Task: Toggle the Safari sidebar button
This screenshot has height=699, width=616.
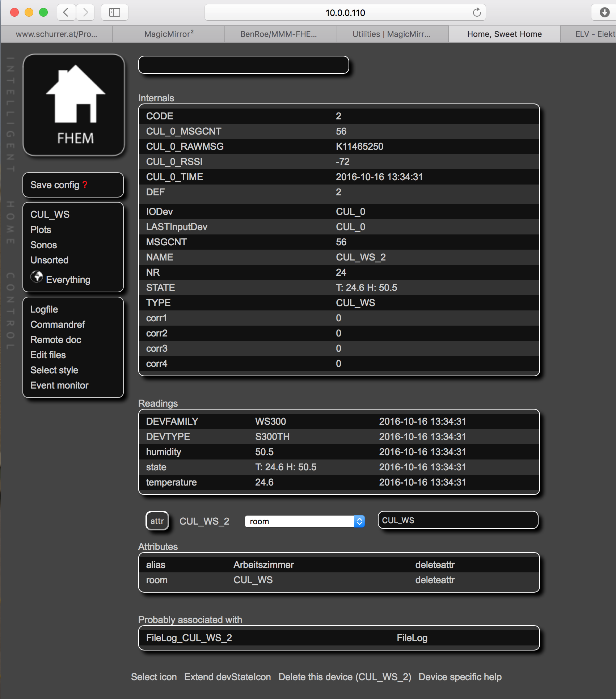Action: pos(115,13)
